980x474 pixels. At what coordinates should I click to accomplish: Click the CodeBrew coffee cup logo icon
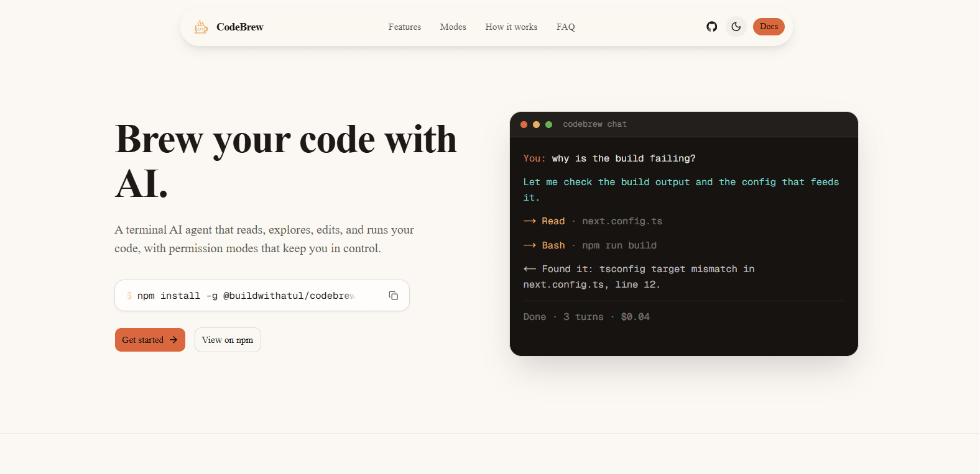point(201,27)
